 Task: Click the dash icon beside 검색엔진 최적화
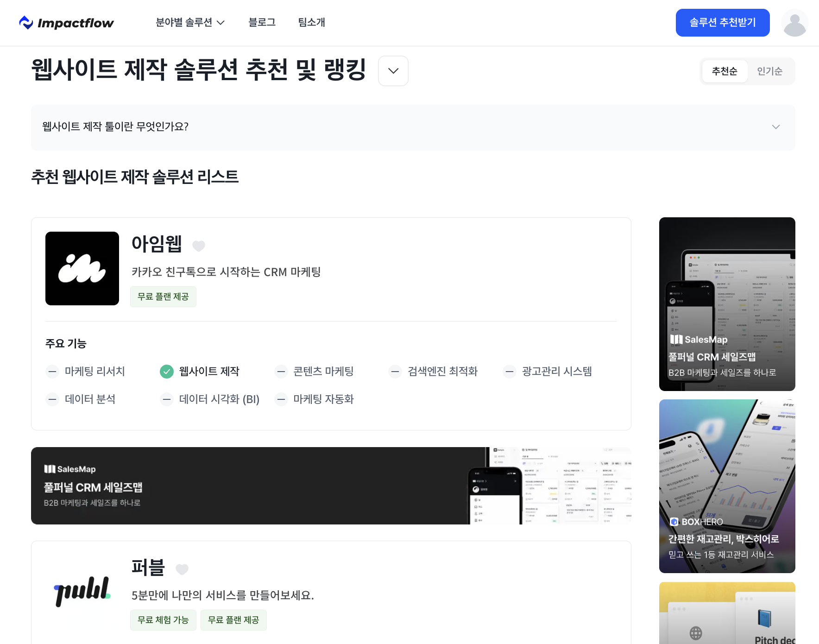tap(395, 372)
